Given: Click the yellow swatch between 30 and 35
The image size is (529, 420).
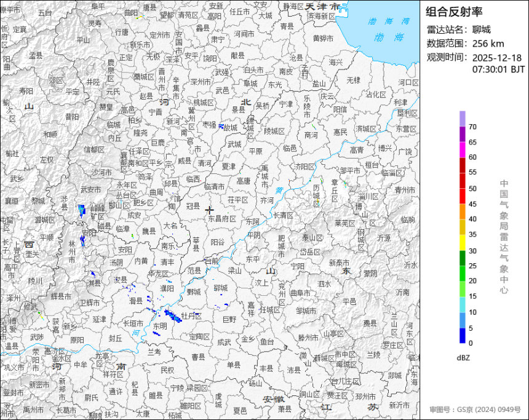Looking at the screenshot, I should pyautogui.click(x=462, y=243).
